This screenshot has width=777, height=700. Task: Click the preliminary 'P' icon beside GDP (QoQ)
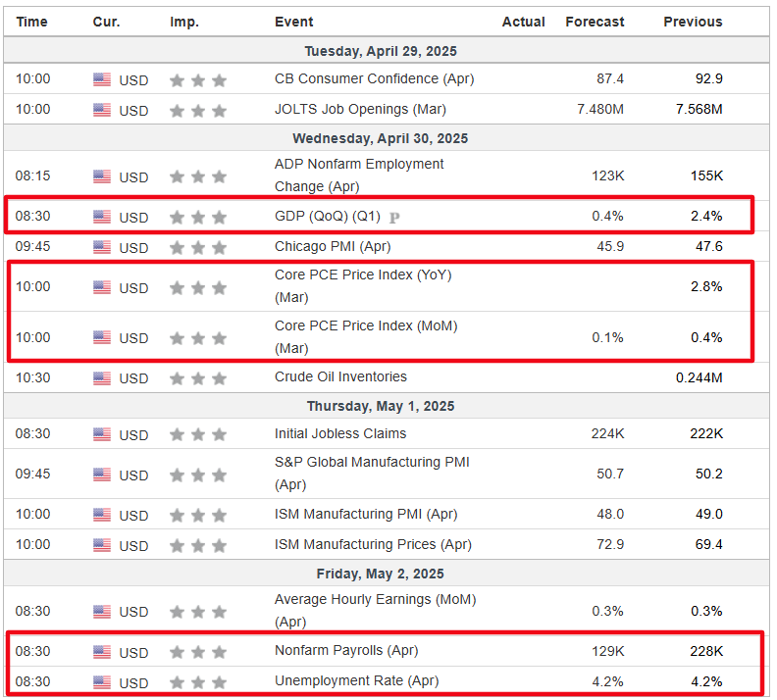click(x=394, y=218)
